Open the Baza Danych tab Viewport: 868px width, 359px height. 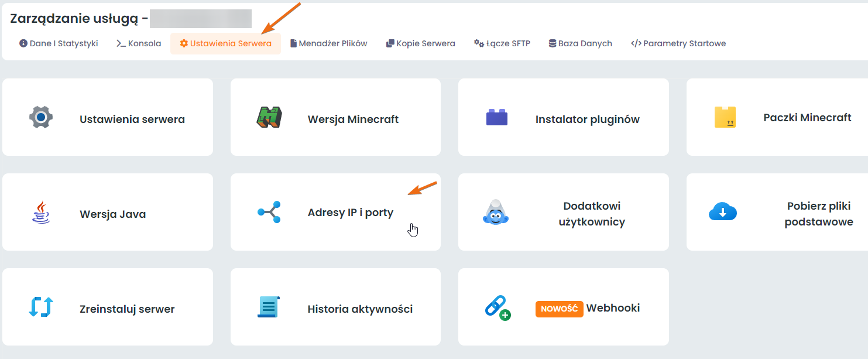pyautogui.click(x=580, y=43)
